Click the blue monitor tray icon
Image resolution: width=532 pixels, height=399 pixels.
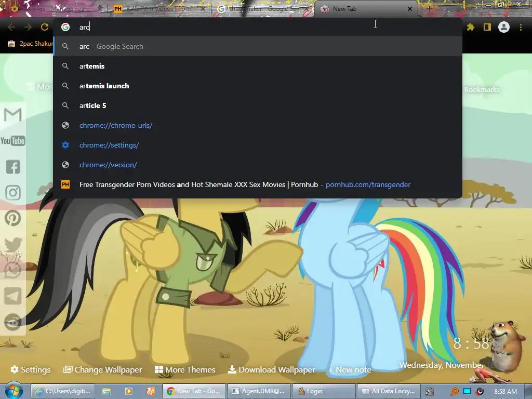click(467, 391)
